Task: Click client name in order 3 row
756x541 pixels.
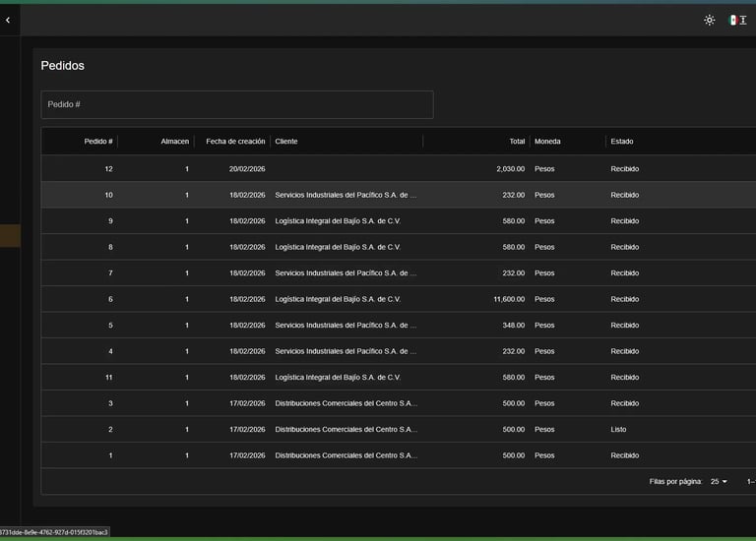Action: point(346,403)
